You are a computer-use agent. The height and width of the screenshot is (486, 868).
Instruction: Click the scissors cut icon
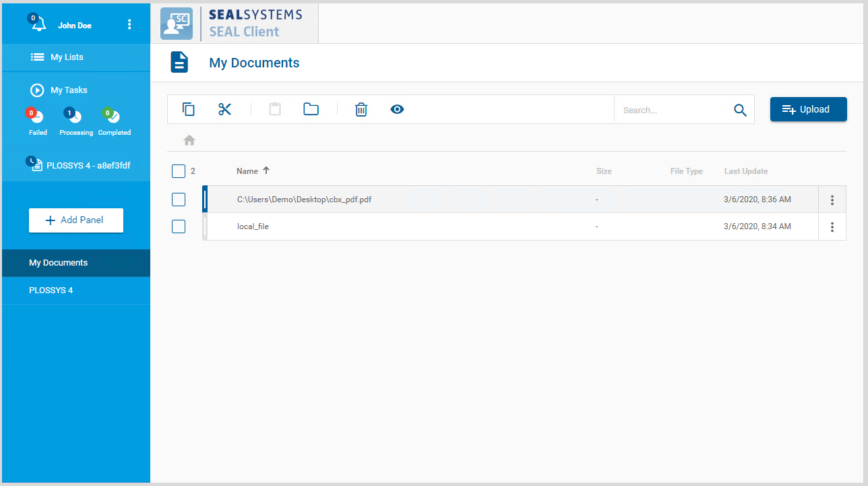(224, 109)
